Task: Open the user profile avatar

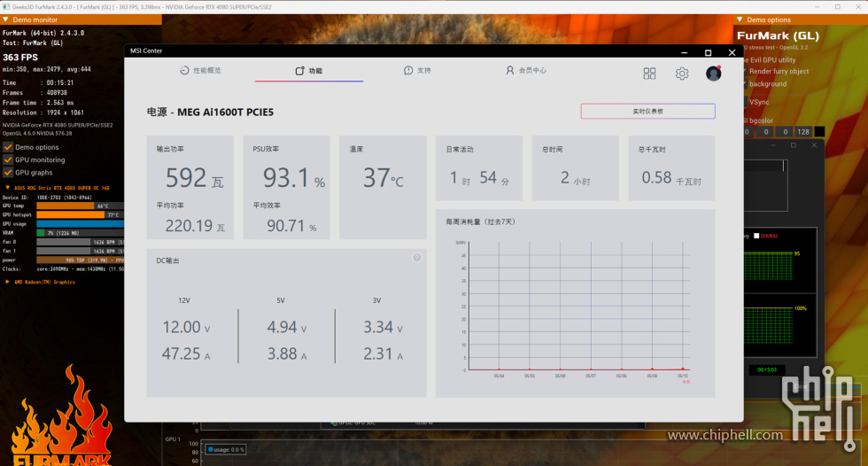Action: (714, 74)
